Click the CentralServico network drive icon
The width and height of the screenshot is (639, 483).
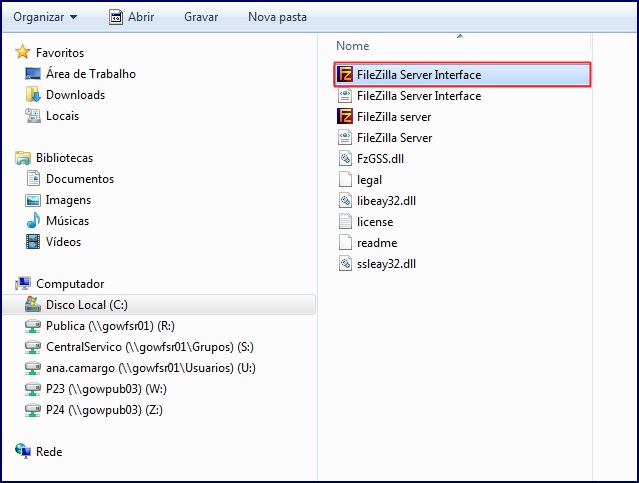coord(33,347)
